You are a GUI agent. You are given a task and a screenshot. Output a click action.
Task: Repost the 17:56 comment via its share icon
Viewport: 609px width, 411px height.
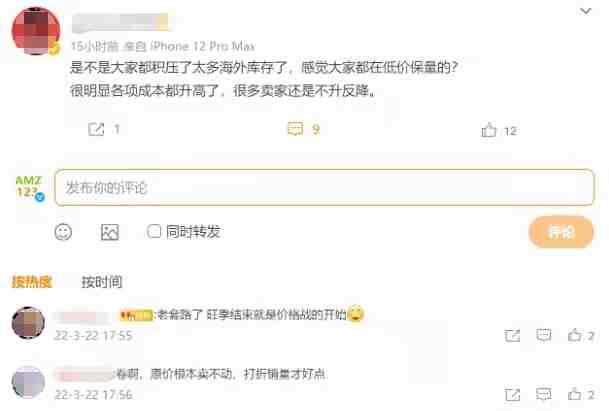[512, 395]
